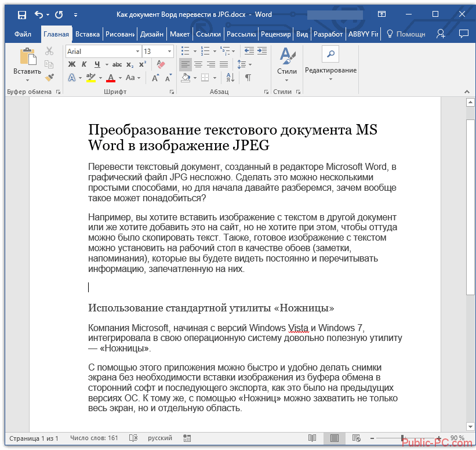Screen dimensions: 476x450
Task: Click the Clear Formatting eraser icon
Action: pos(161,64)
